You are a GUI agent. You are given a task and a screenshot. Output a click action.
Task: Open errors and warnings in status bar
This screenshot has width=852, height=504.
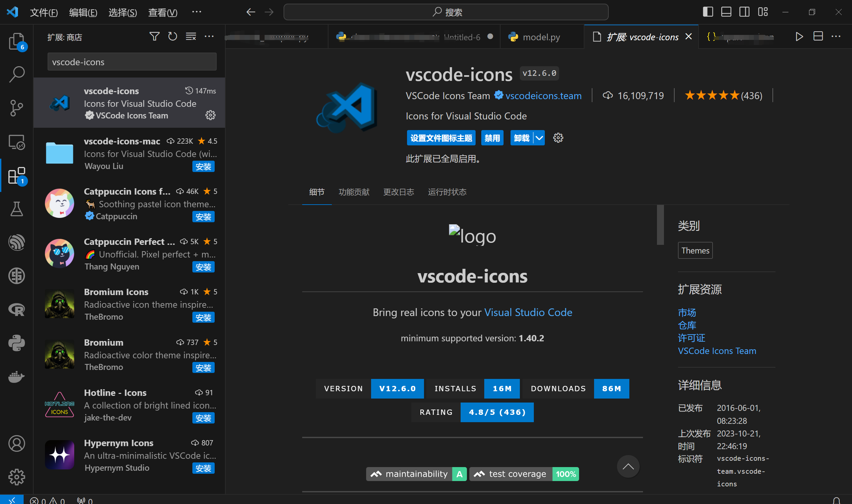click(47, 501)
